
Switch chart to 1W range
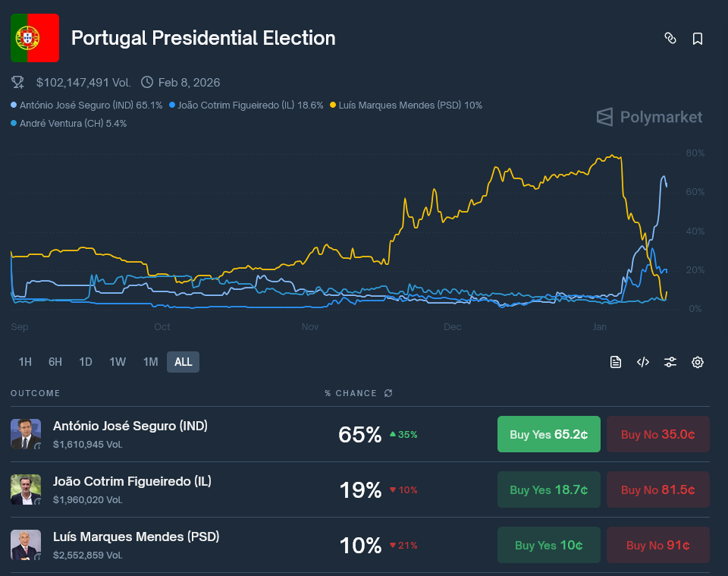coord(118,362)
